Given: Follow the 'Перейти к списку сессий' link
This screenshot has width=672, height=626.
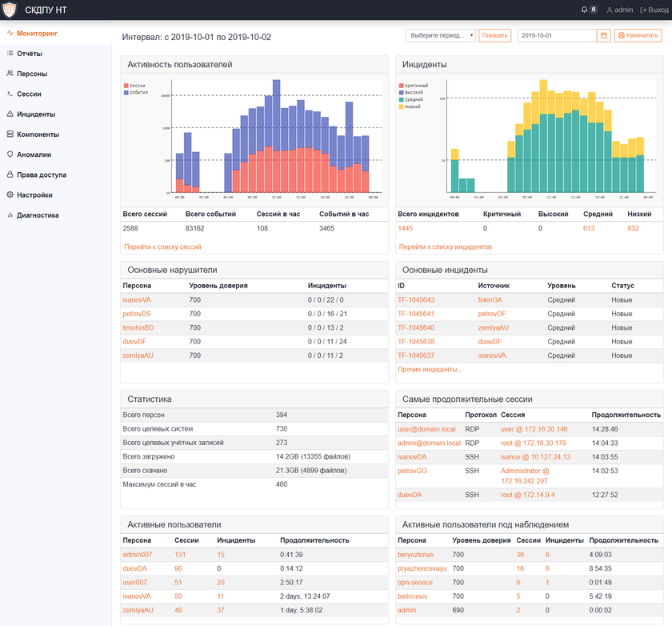Looking at the screenshot, I should tap(162, 247).
